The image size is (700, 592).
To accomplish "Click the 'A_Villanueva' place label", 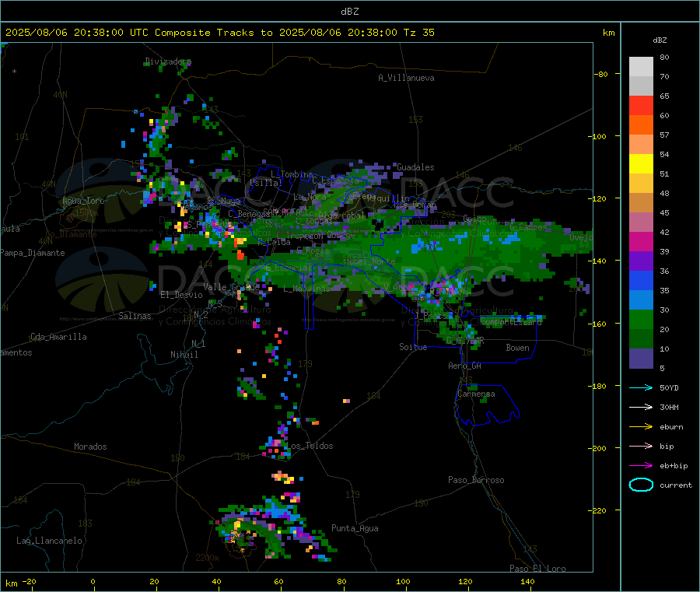I will [406, 78].
